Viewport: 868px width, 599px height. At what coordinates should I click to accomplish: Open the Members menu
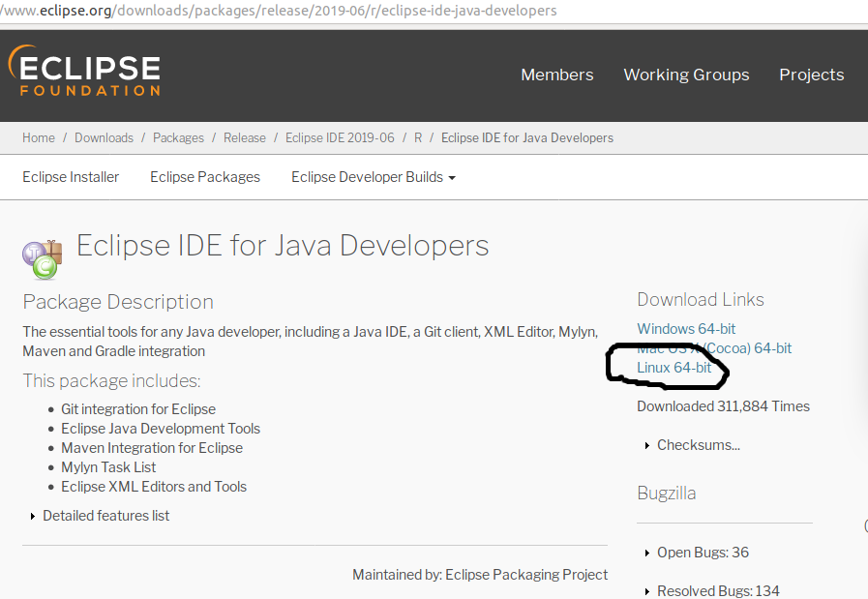[556, 75]
